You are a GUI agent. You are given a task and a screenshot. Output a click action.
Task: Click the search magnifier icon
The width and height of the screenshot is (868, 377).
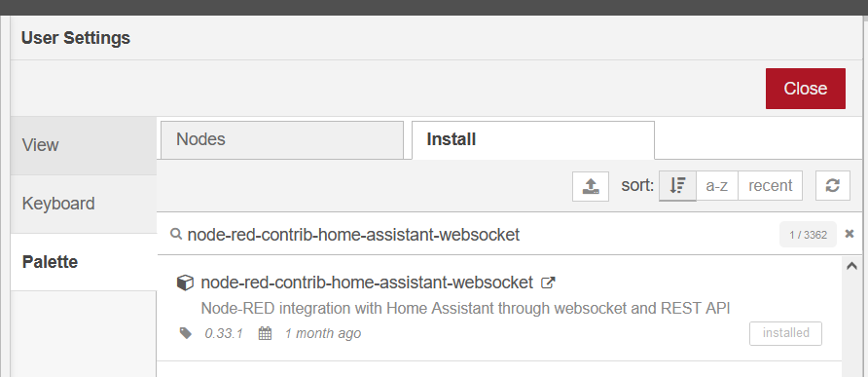coord(176,234)
